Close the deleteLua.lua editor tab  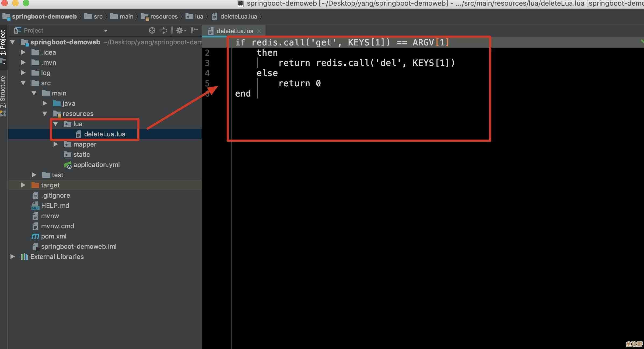point(259,31)
